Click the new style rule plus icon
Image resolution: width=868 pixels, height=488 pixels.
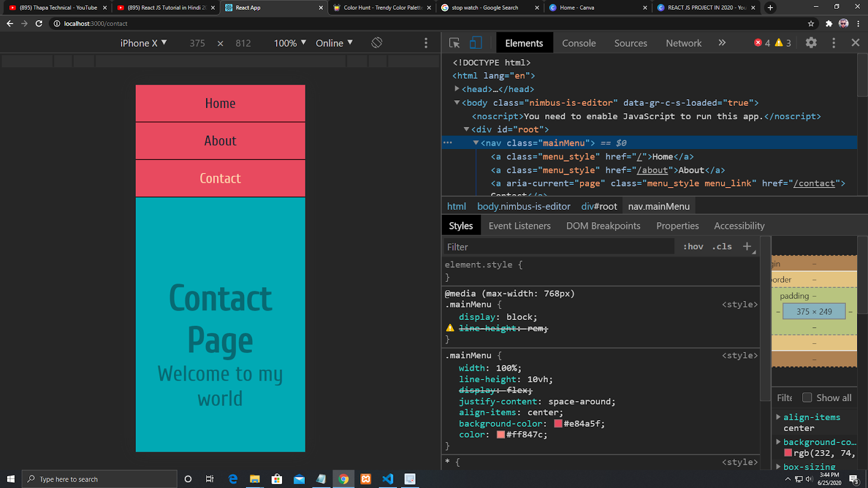(x=747, y=246)
